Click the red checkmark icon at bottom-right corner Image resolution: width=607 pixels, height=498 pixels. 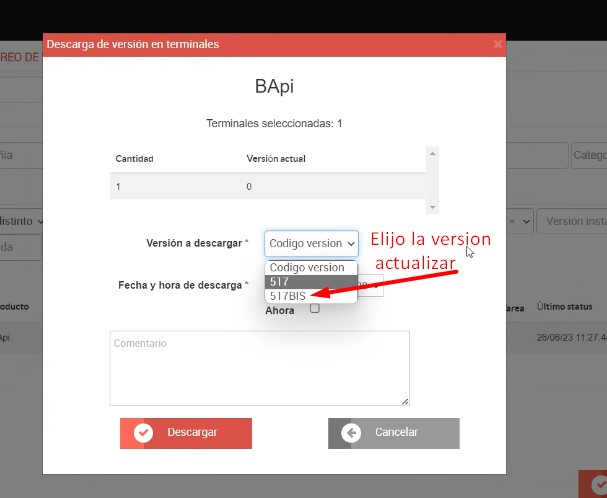click(596, 485)
